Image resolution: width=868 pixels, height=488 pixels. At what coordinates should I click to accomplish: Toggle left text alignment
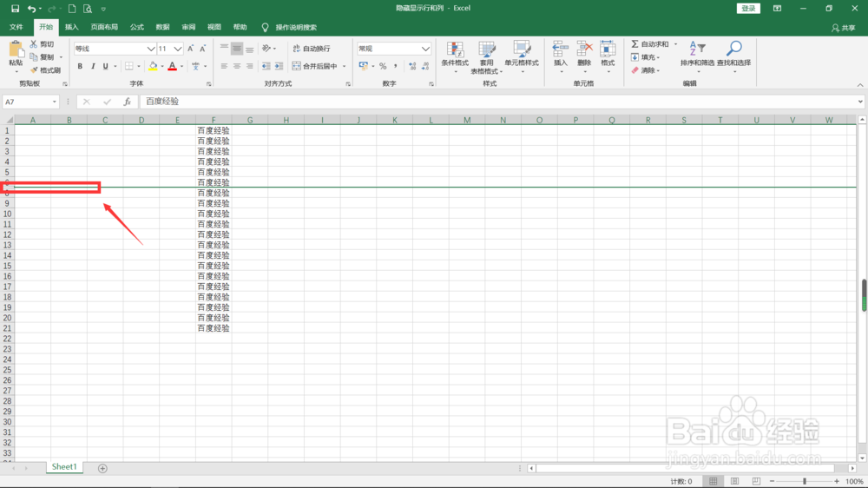[224, 66]
